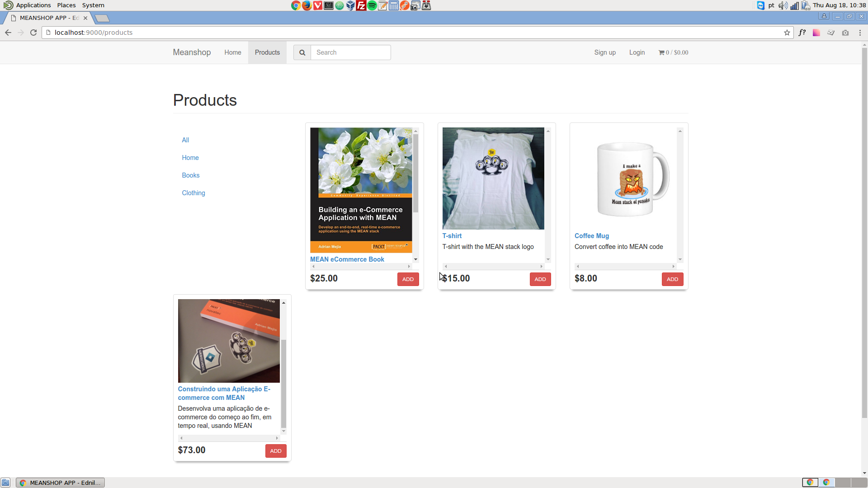This screenshot has height=488, width=868.
Task: Click the Construindo card vertical scrollbar thumb
Action: pyautogui.click(x=283, y=383)
